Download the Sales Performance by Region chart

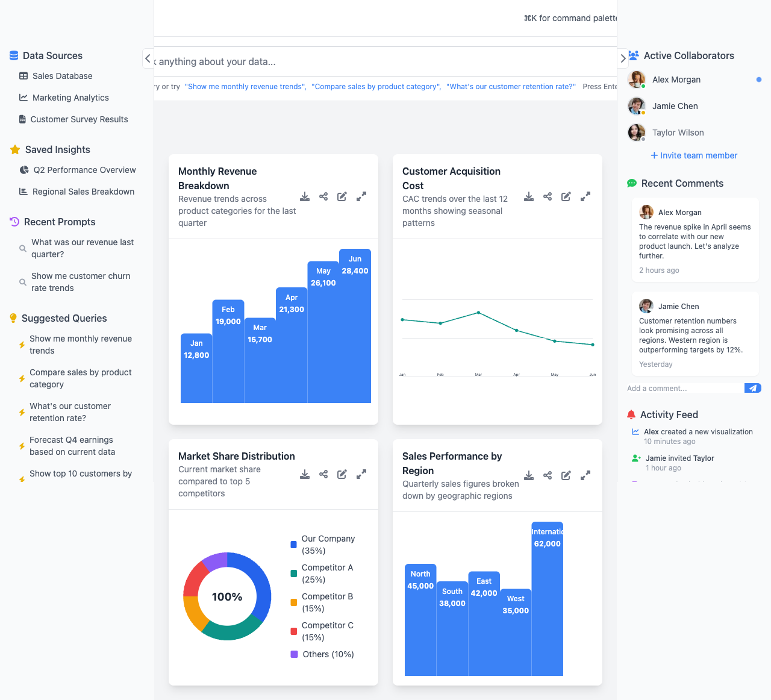pos(528,475)
